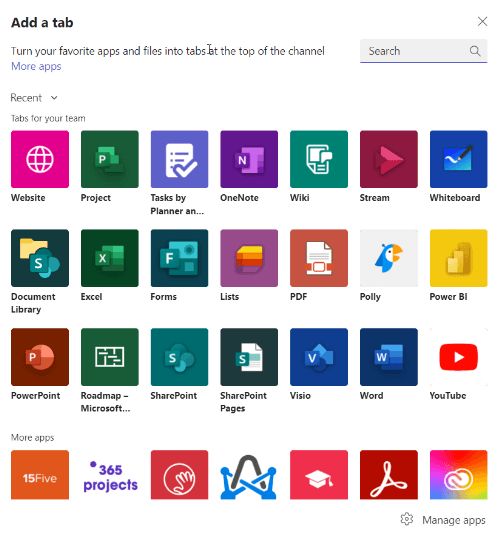The height and width of the screenshot is (538, 502).
Task: Open the OneNote app tile
Action: (249, 159)
